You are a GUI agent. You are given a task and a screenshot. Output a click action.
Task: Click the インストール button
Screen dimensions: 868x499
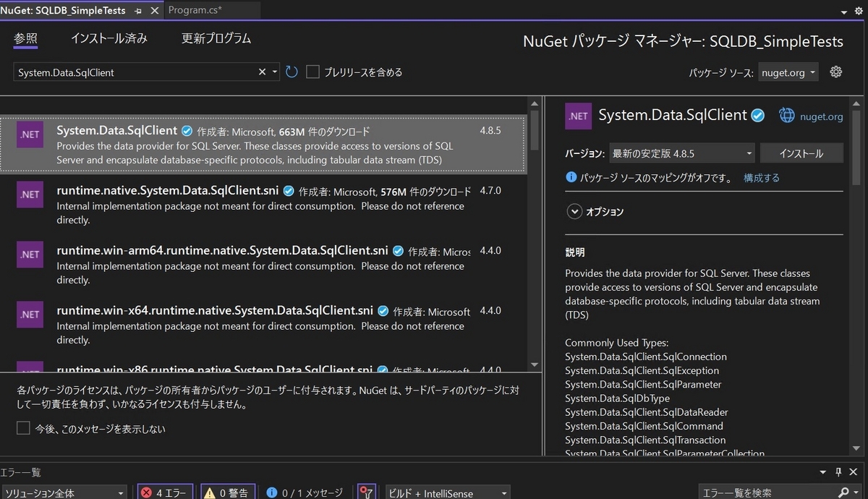801,153
